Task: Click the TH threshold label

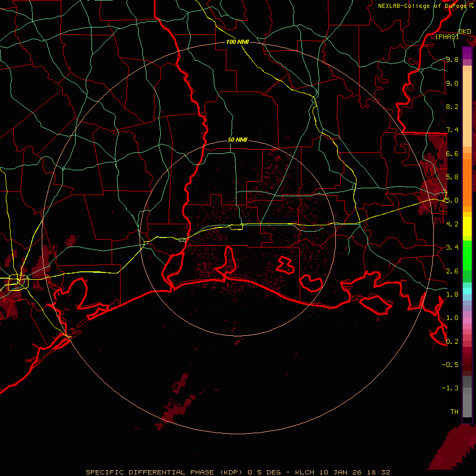Action: pos(454,411)
